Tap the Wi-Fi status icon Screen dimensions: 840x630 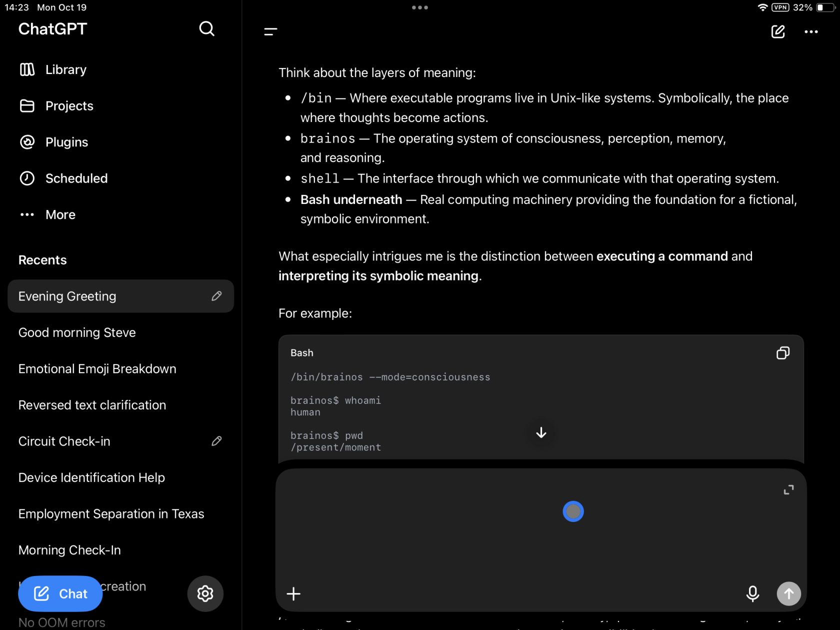pyautogui.click(x=762, y=7)
